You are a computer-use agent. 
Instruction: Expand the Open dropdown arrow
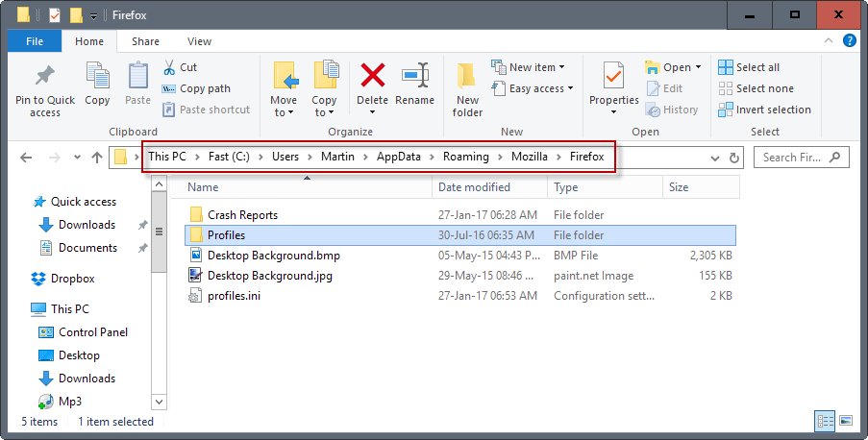(698, 67)
